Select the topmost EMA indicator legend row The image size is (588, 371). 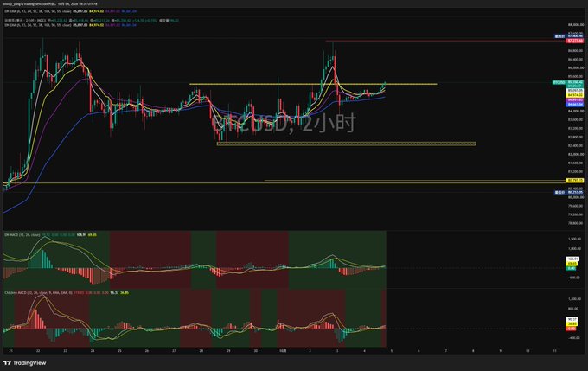tap(71, 11)
